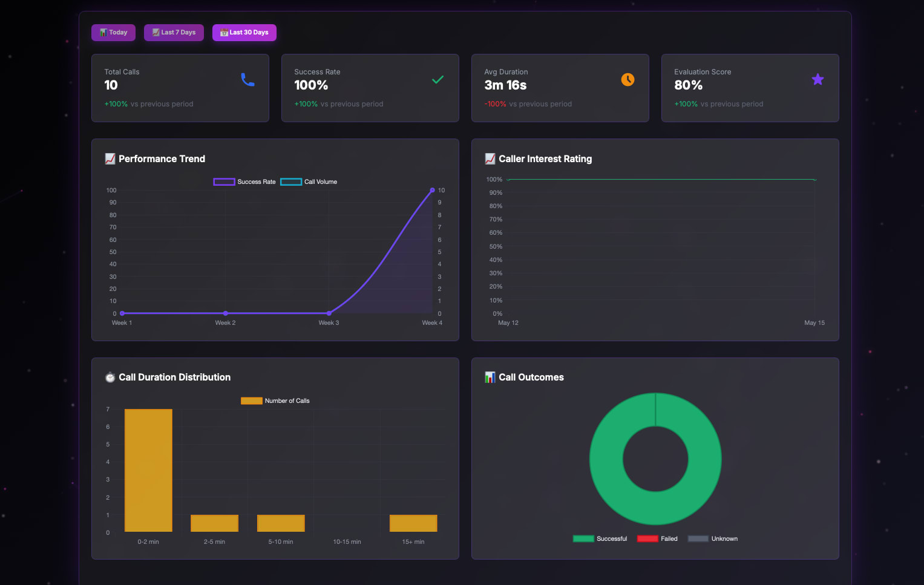The image size is (924, 585).
Task: Click the Week 1 data point on trend chart
Action: [122, 313]
